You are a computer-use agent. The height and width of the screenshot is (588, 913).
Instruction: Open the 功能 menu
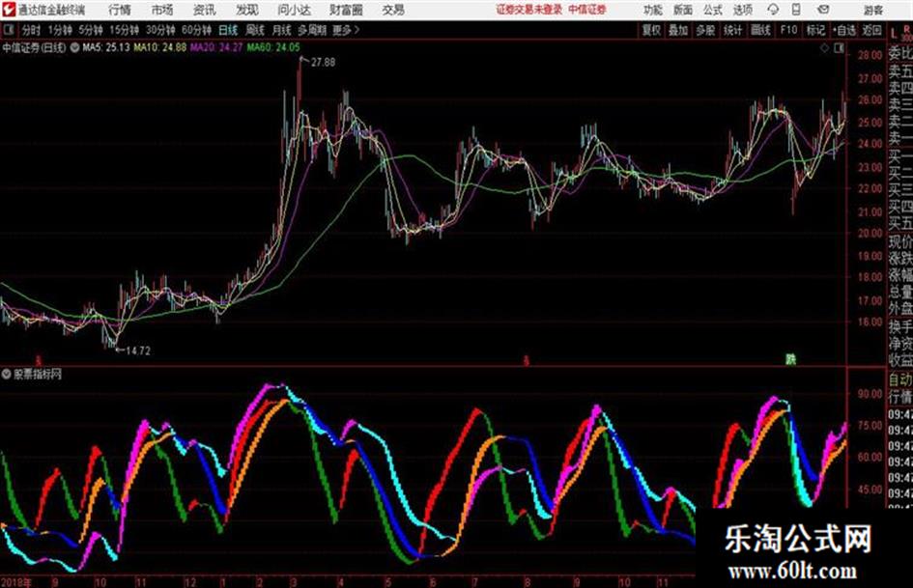pyautogui.click(x=653, y=10)
